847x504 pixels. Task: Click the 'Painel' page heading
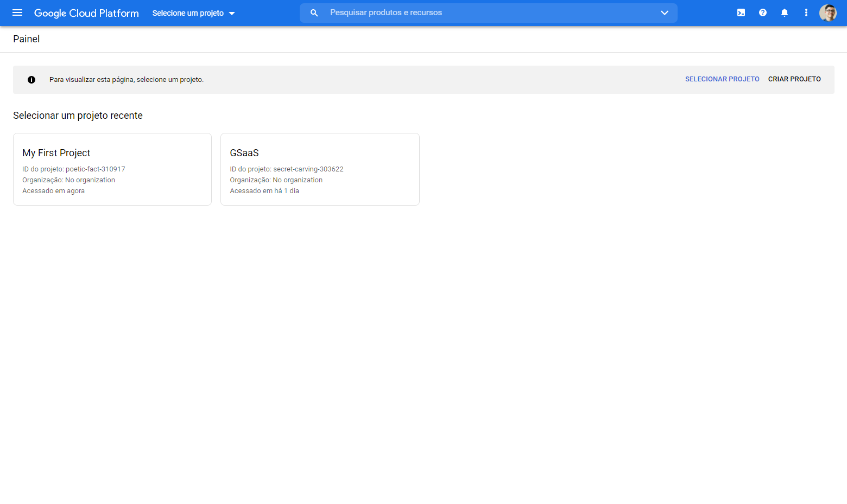(x=27, y=39)
